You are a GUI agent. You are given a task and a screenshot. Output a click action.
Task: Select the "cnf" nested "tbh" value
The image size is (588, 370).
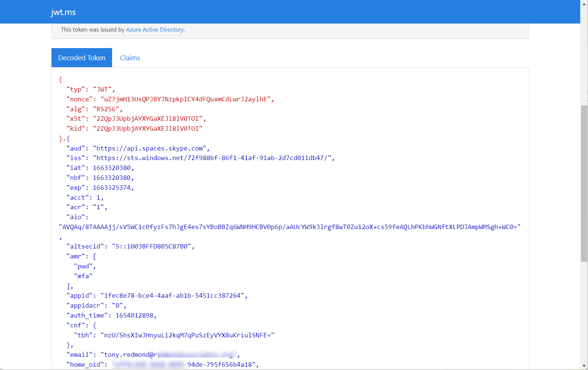pyautogui.click(x=188, y=335)
